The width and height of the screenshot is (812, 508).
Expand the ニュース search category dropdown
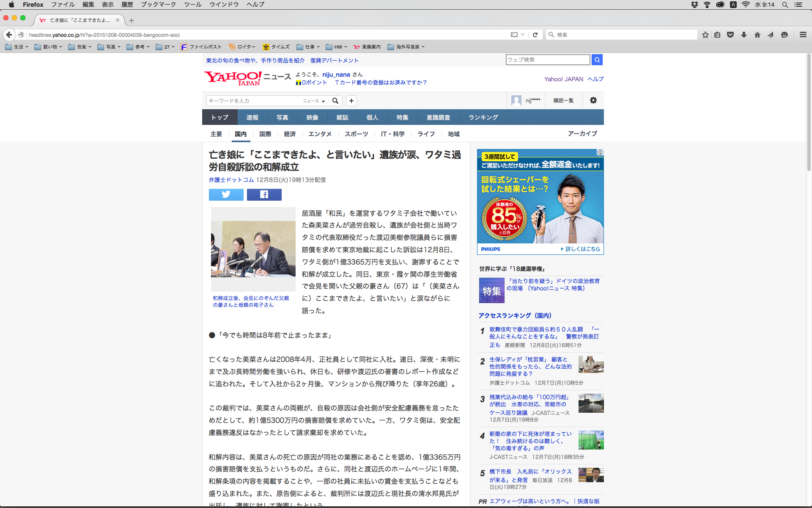click(x=314, y=101)
